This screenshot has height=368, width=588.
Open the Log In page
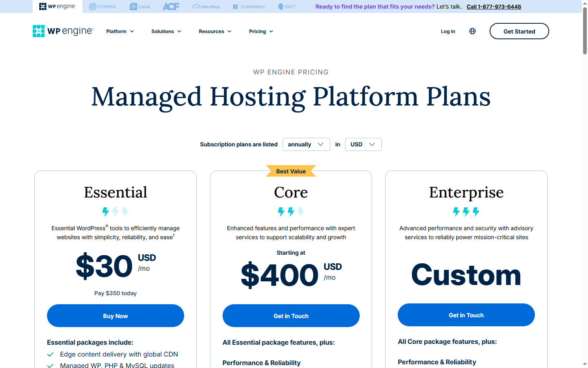[x=448, y=31]
